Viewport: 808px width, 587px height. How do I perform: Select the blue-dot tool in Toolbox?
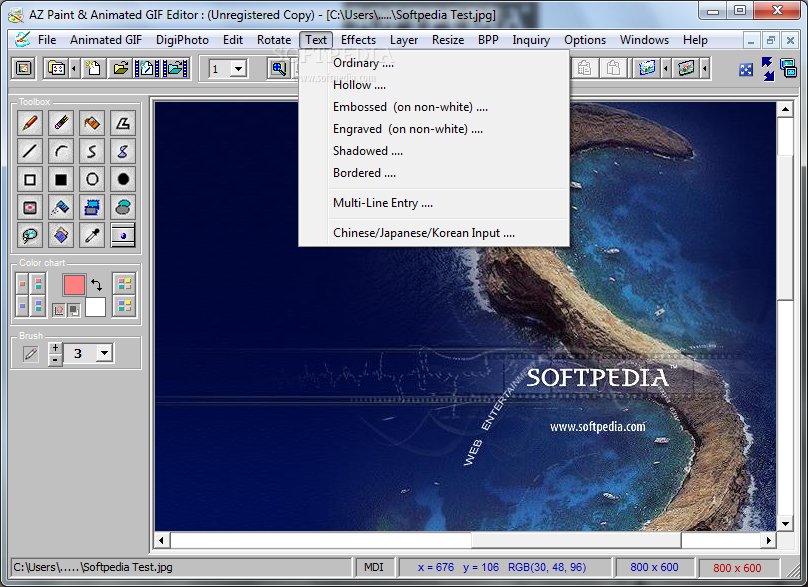click(x=123, y=236)
